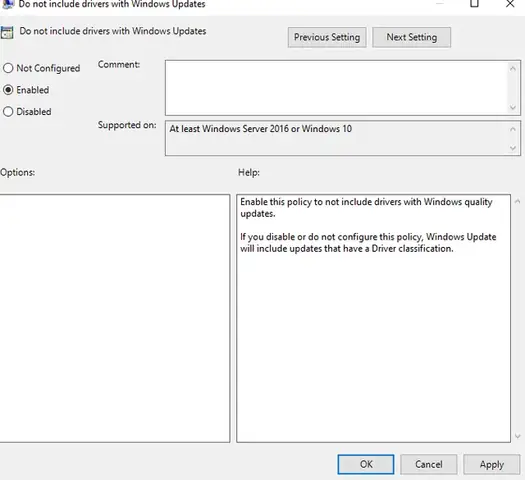Cancel the policy changes

pyautogui.click(x=429, y=464)
